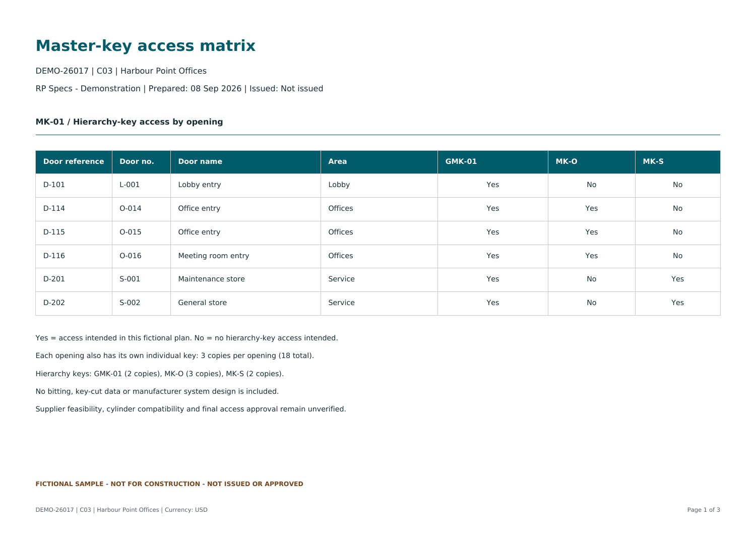
Task: Click the 'FICTIONAL SAMPLE - NOT FOR CONSTRUCTION' disclaimer
Action: [x=169, y=484]
